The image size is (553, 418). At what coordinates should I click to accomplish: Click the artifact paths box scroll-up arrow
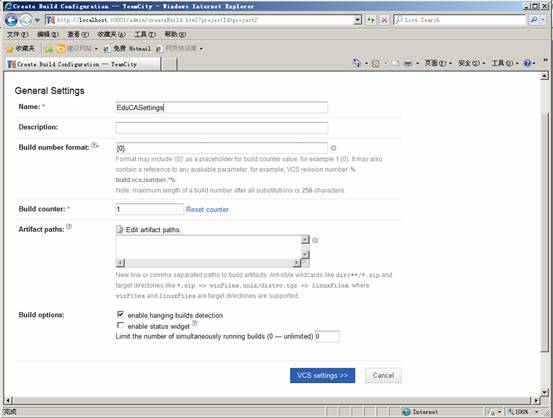click(305, 240)
